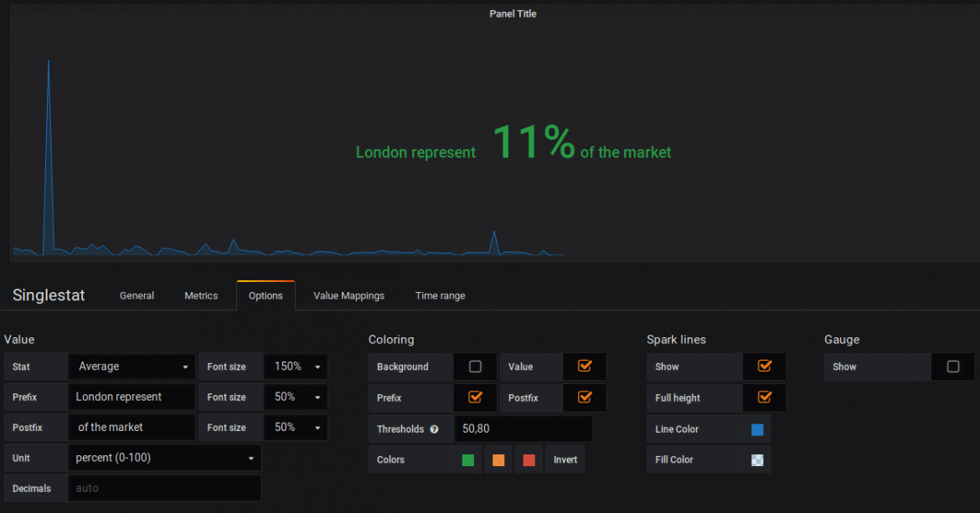Uncheck the Prefix coloring option
The image size is (980, 513).
click(x=475, y=398)
